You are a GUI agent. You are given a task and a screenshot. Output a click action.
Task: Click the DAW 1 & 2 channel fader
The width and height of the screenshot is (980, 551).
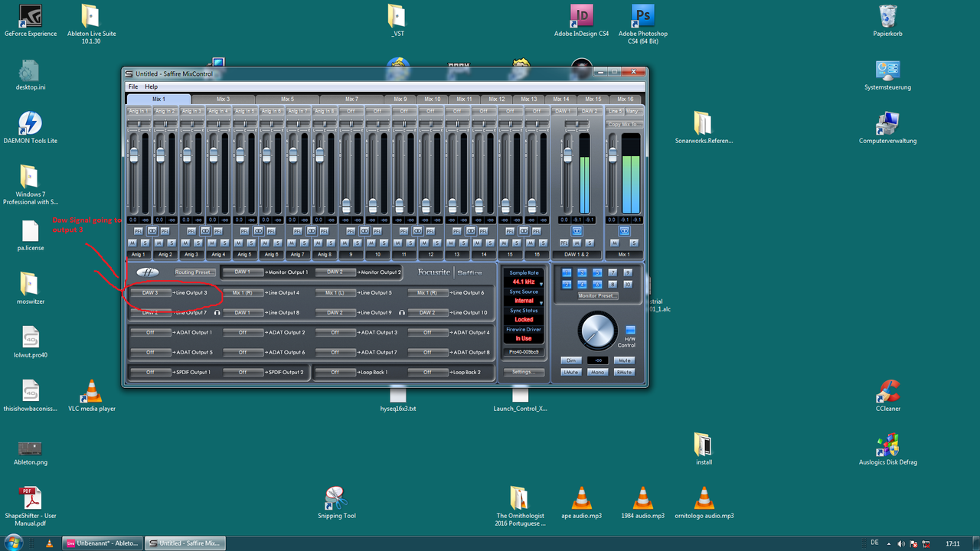[x=567, y=155]
